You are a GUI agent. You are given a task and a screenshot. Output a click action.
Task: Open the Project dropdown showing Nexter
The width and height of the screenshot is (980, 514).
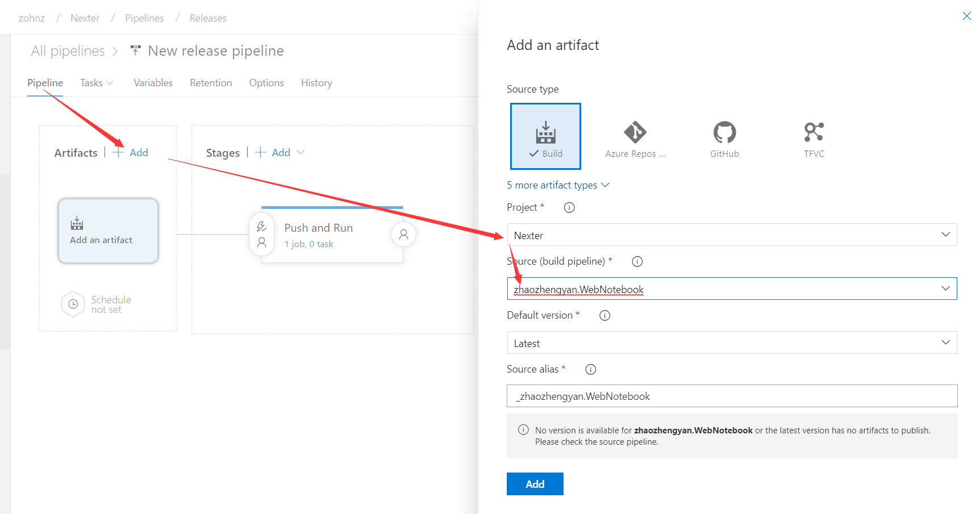click(x=945, y=234)
